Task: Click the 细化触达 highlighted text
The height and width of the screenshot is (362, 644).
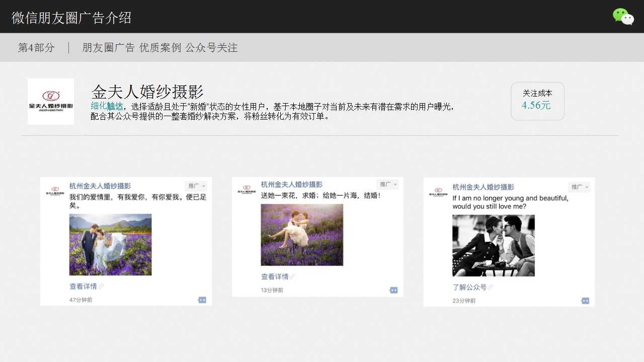Action: pyautogui.click(x=107, y=106)
